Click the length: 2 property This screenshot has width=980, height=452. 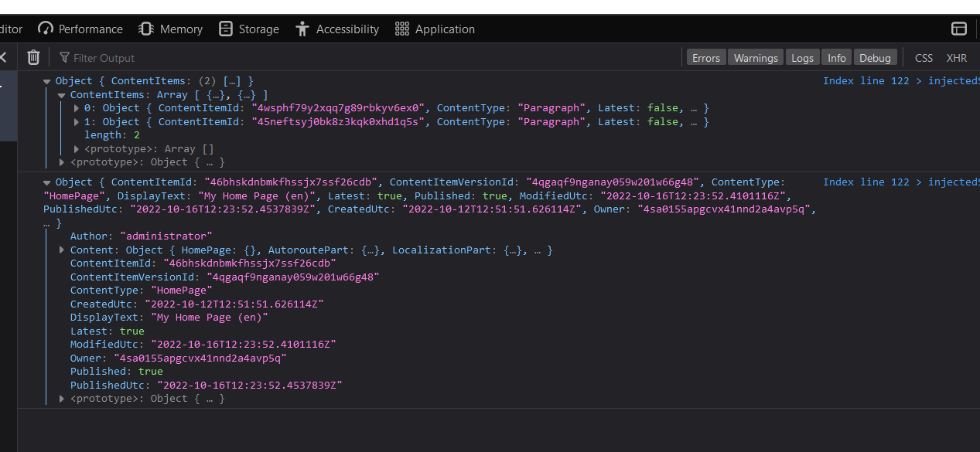(x=112, y=135)
